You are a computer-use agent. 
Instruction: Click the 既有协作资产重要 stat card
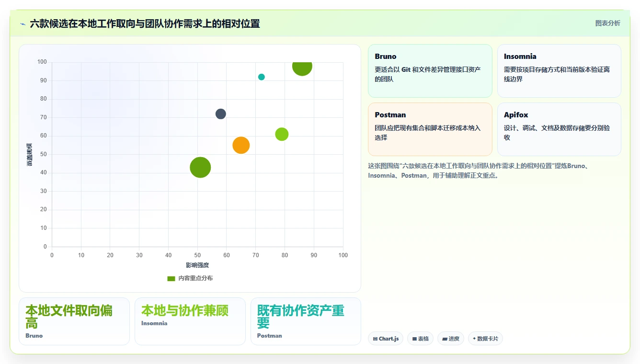(x=306, y=321)
